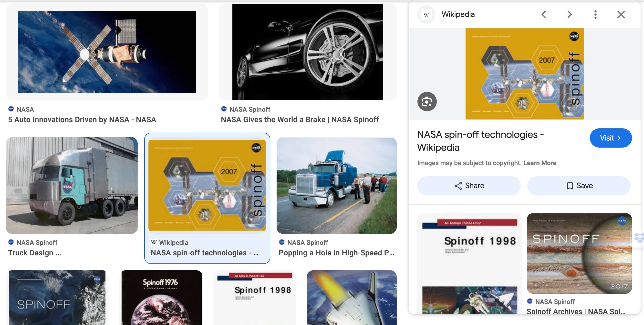644x325 pixels.
Task: Click NASA favicon beside car result source
Action: click(x=224, y=108)
